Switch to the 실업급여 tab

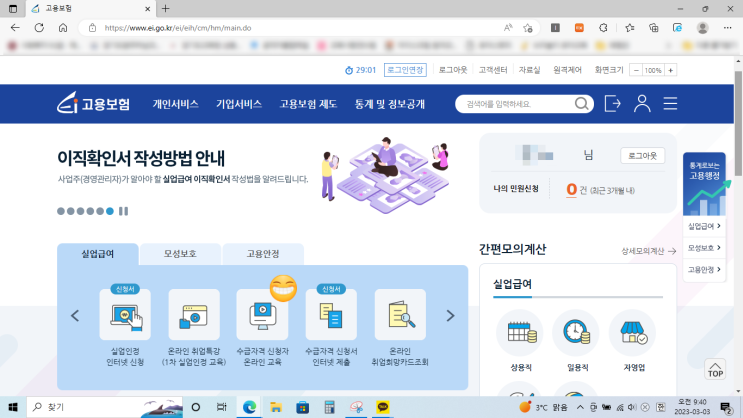point(98,254)
